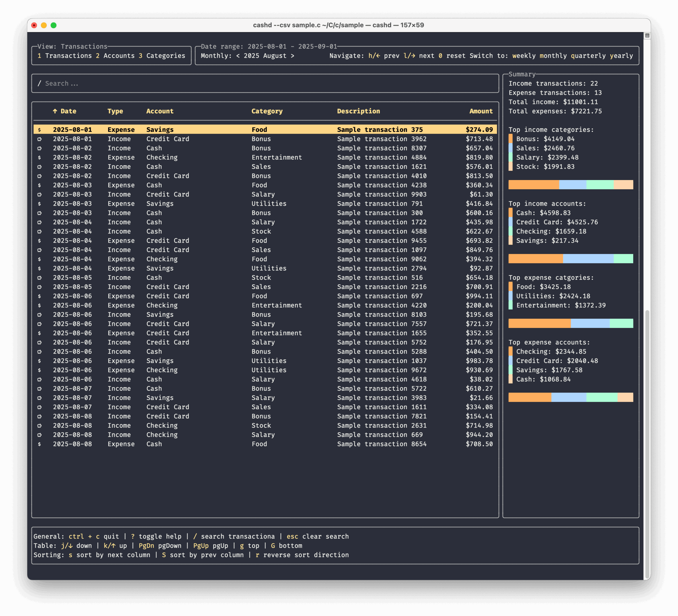678x616 pixels.
Task: Click the income icon for transaction 3962
Action: 39,139
